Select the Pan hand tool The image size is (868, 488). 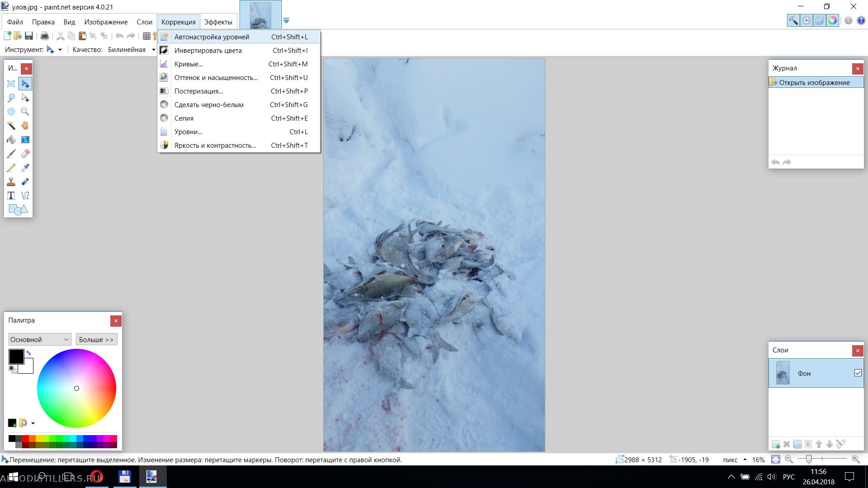[25, 126]
